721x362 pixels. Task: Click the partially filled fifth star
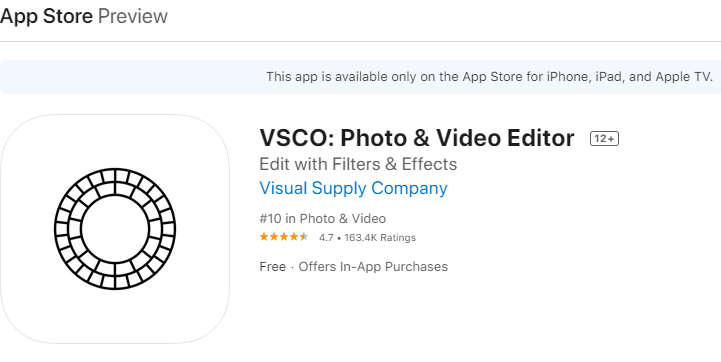tap(303, 237)
